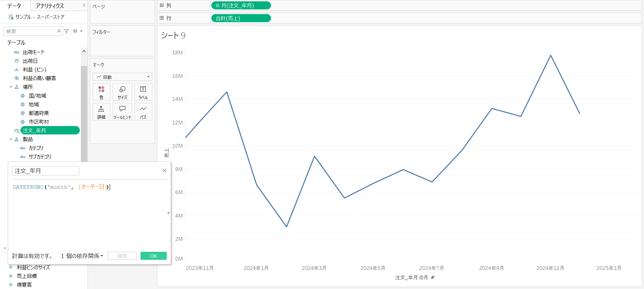
Task: Click the 売上 vertical axis title
Action: pos(167,153)
